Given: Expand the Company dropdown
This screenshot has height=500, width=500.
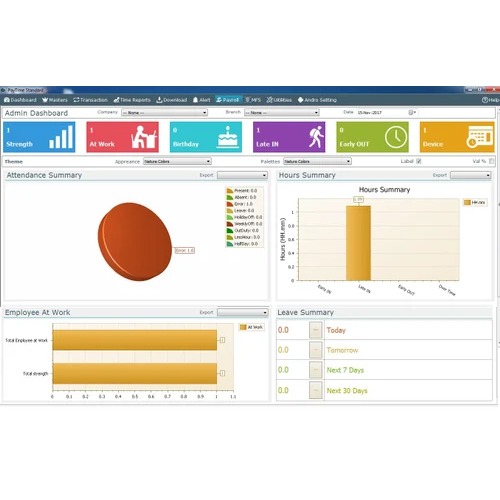Looking at the screenshot, I should (x=164, y=113).
